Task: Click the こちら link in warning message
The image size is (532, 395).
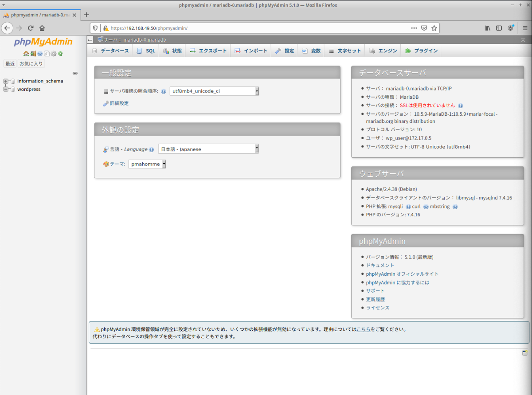Action: pos(364,329)
